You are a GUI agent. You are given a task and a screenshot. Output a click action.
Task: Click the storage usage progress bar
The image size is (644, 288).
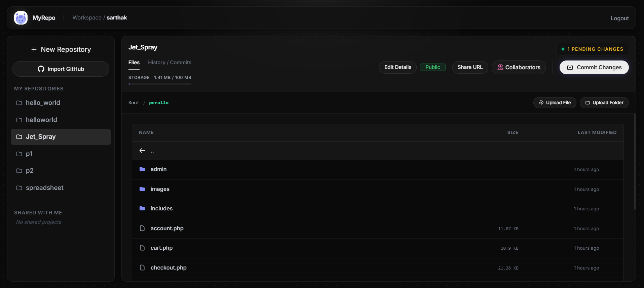pos(160,84)
